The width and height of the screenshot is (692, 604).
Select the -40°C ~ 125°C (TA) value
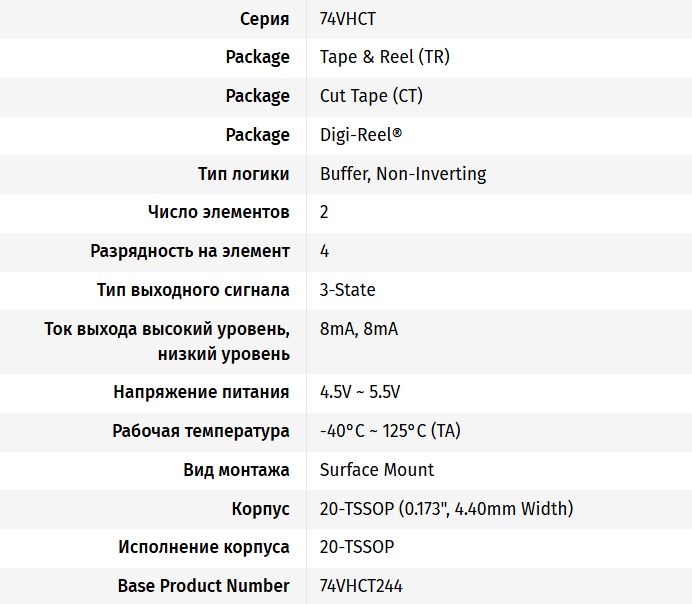(x=390, y=431)
